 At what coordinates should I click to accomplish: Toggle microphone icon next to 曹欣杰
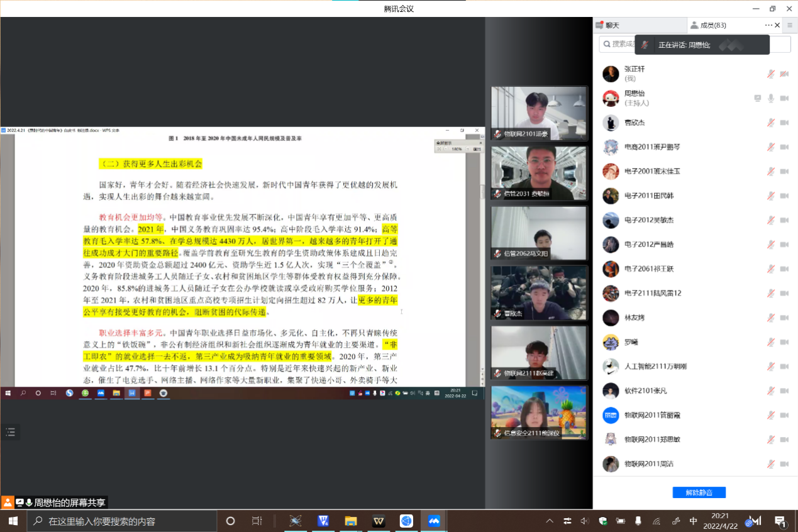click(x=770, y=123)
